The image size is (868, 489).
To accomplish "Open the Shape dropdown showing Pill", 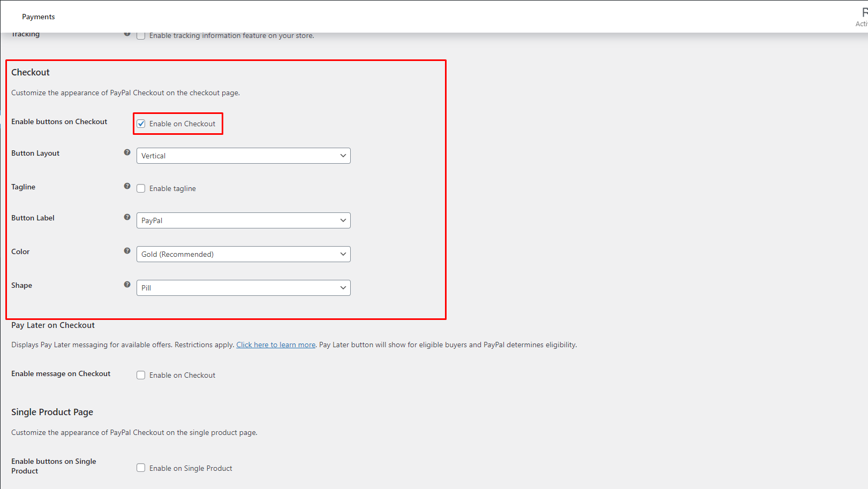I will point(244,288).
